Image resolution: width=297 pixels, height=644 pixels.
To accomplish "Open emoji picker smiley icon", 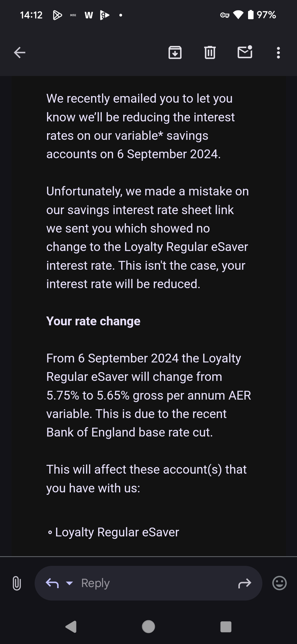I will click(x=279, y=583).
